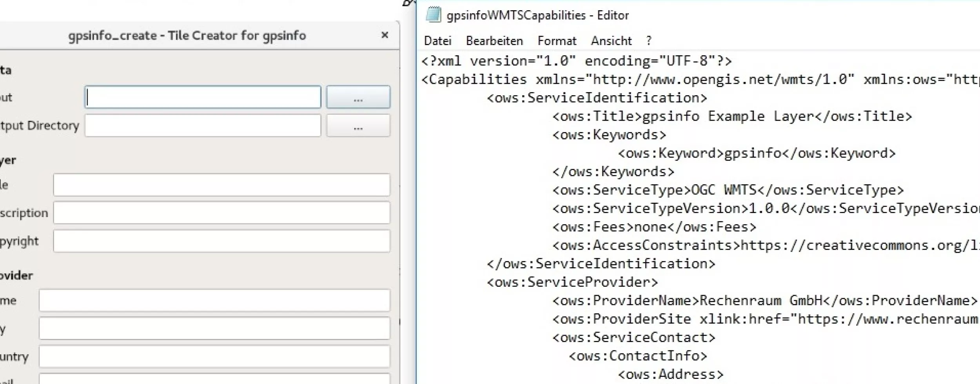This screenshot has width=980, height=384.
Task: Open the Format menu in Editor
Action: point(557,41)
